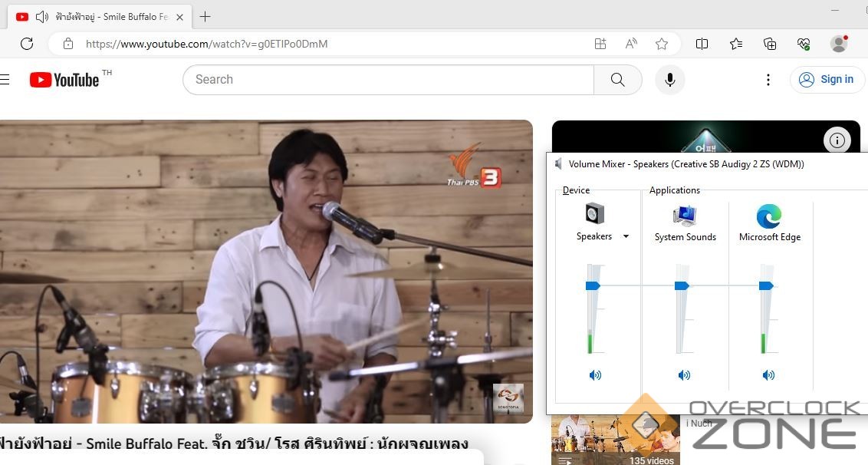868x465 pixels.
Task: Search with your voice microphone button
Action: (670, 80)
